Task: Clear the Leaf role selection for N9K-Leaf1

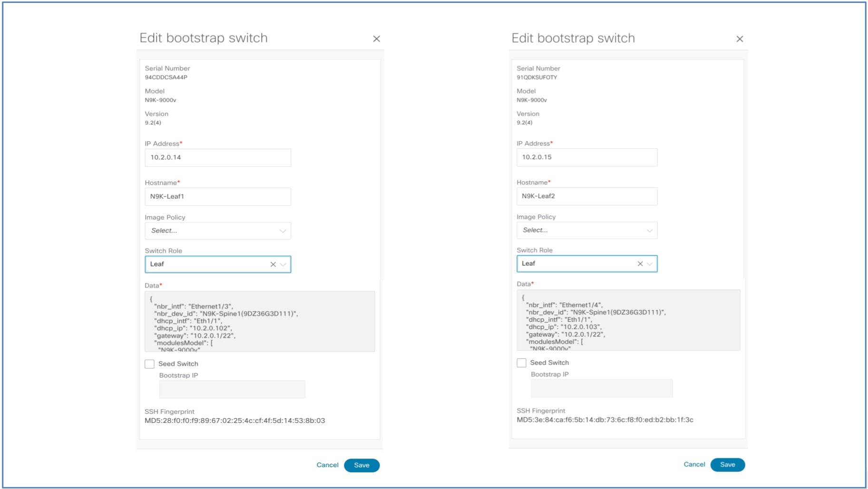Action: coord(273,264)
